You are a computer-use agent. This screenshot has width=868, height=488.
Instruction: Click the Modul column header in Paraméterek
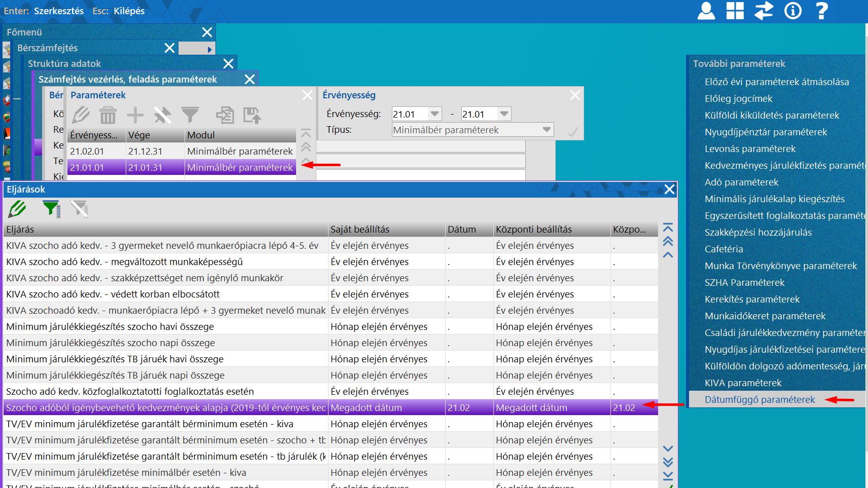pos(240,135)
